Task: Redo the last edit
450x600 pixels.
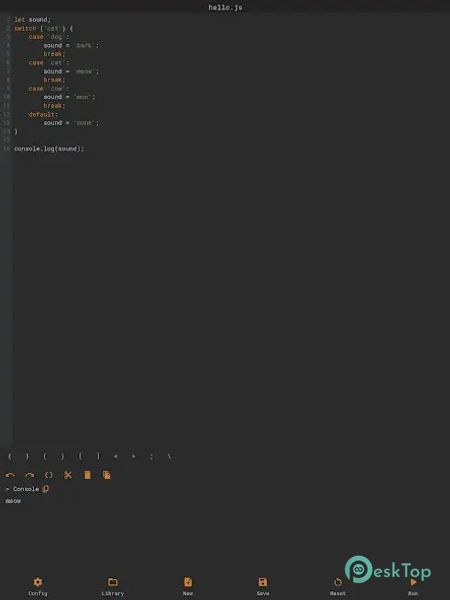Action: click(x=29, y=475)
